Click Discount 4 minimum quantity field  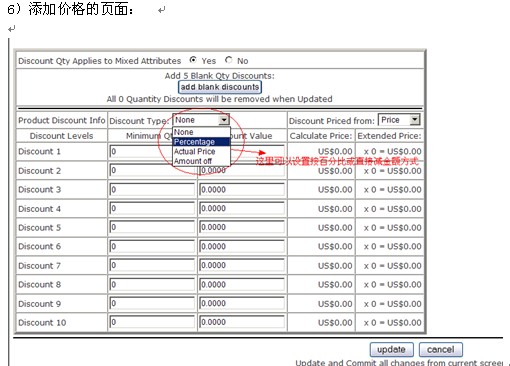tap(152, 208)
